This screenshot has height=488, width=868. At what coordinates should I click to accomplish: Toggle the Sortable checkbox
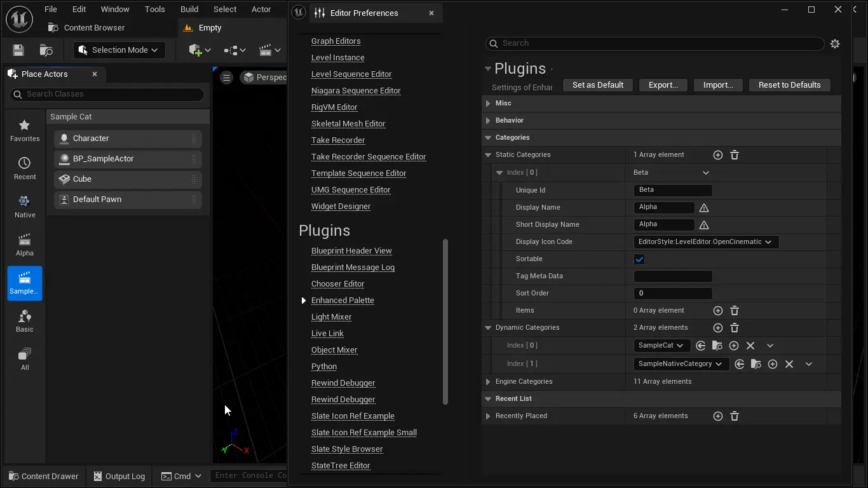(639, 259)
